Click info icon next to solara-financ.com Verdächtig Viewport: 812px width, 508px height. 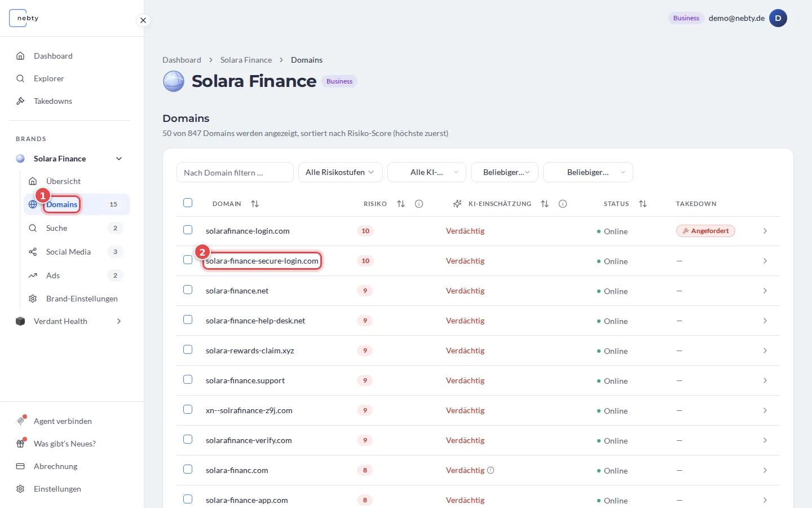point(491,470)
